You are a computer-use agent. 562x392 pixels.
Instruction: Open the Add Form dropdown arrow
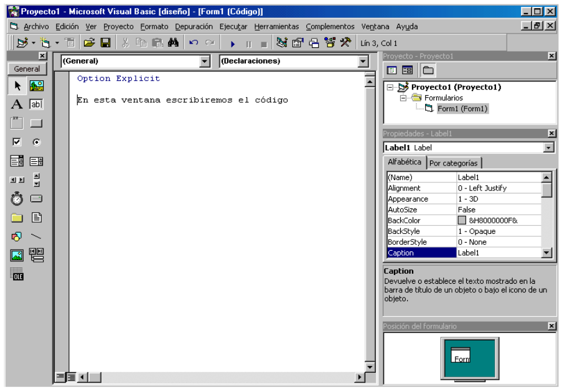point(57,43)
